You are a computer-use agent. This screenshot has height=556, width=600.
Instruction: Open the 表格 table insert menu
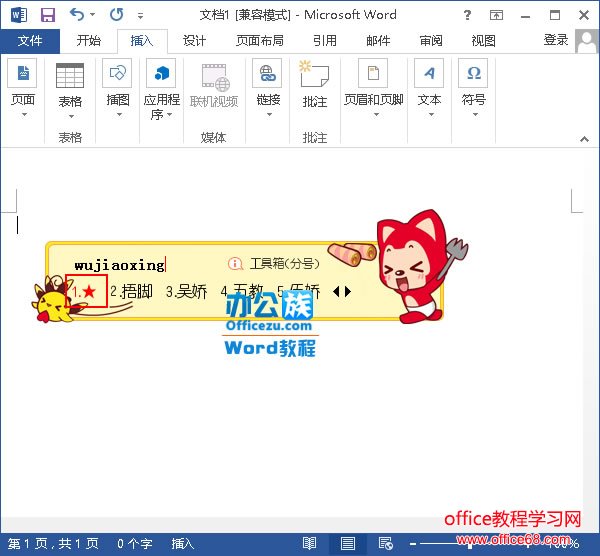click(70, 91)
